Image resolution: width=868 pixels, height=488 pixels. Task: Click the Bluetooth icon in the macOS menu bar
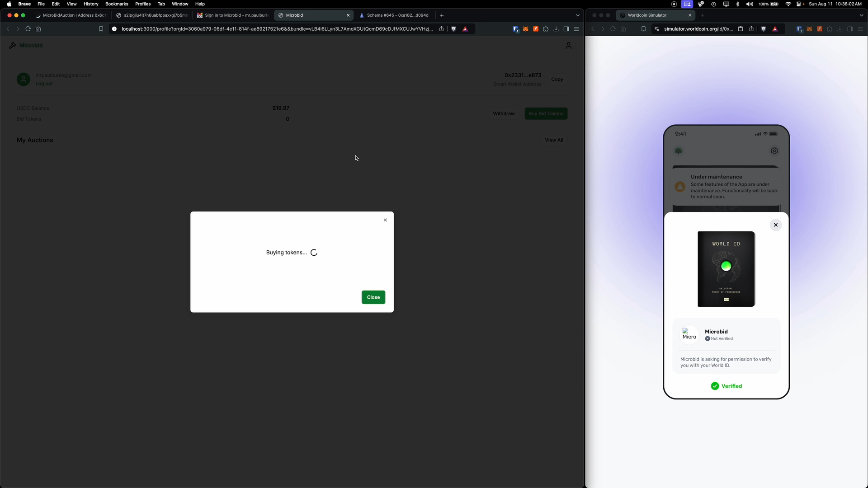click(738, 4)
